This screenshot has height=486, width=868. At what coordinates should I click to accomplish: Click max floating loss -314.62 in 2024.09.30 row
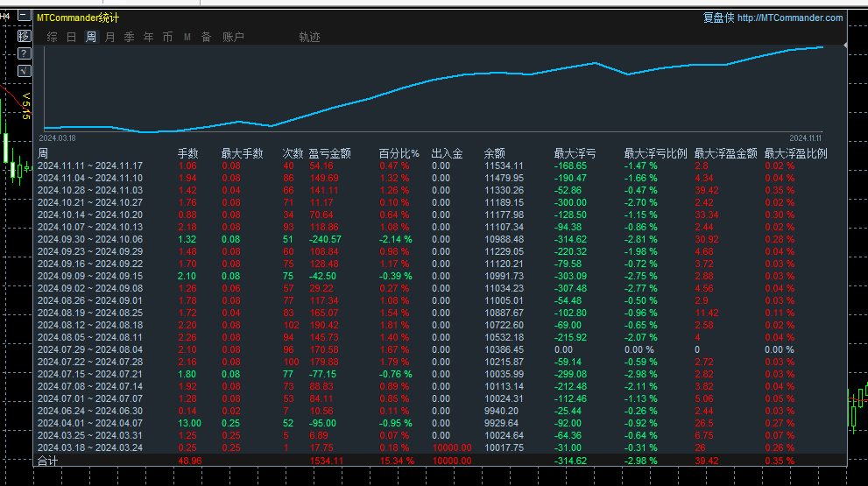tap(570, 239)
